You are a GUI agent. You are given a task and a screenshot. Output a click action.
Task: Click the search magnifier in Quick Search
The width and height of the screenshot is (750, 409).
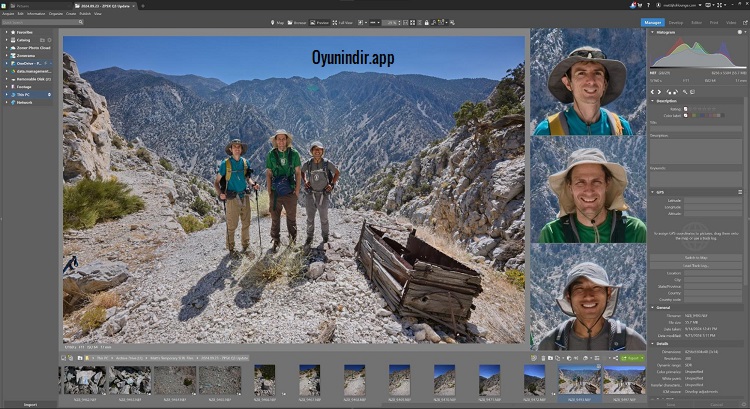pyautogui.click(x=80, y=22)
